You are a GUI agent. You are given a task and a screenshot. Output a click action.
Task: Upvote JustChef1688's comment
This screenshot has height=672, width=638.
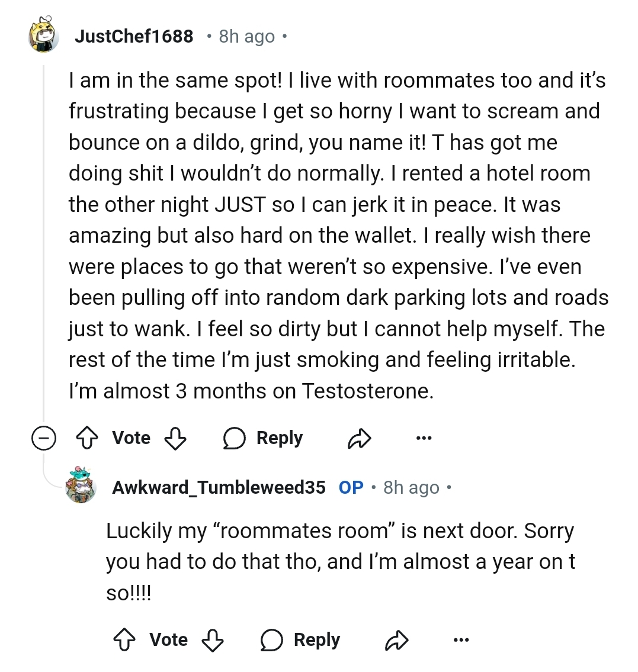click(87, 438)
